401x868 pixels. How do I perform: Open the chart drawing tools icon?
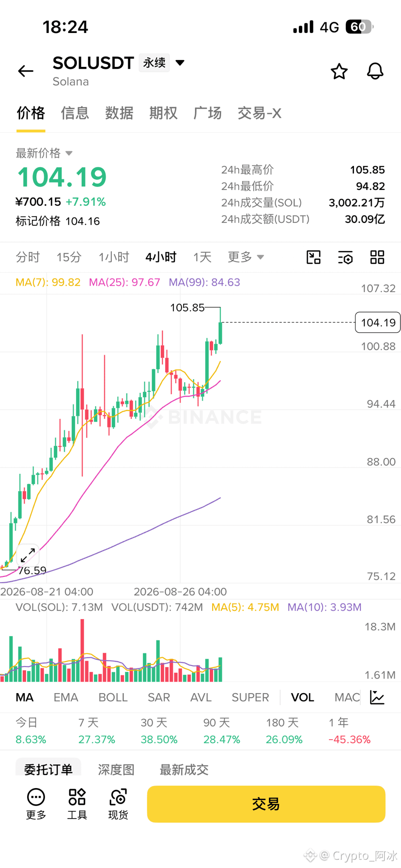pos(314,257)
